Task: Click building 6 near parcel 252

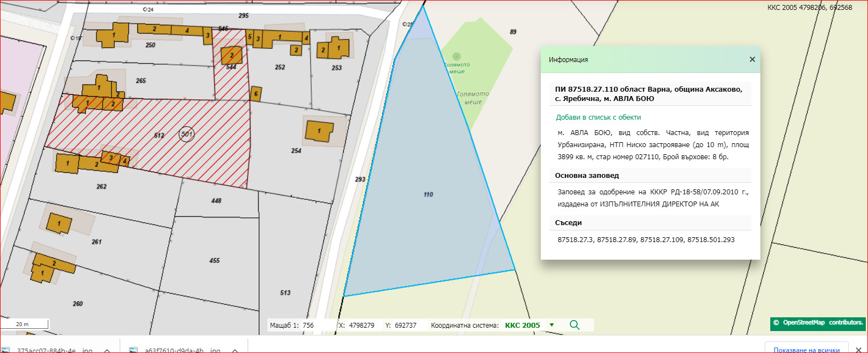Action: coord(256,94)
